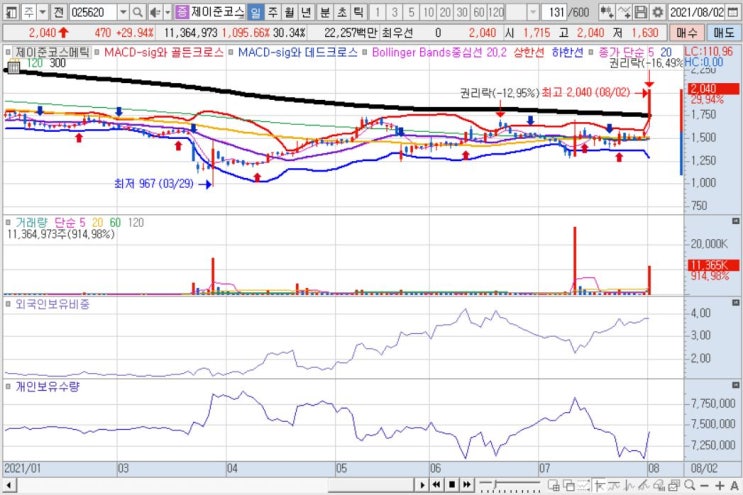This screenshot has width=743, height=495.
Task: Click the line compare tool icon
Action: tap(583, 485)
